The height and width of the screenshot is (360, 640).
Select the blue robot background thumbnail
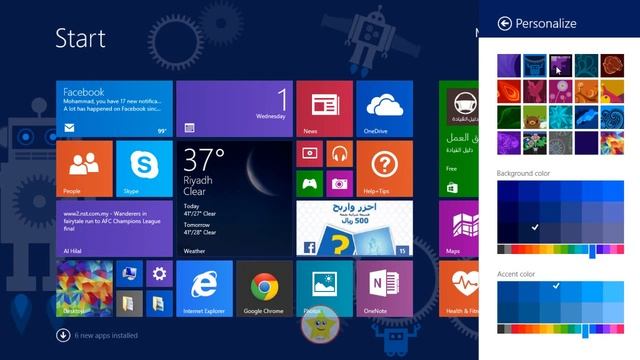[x=535, y=65]
